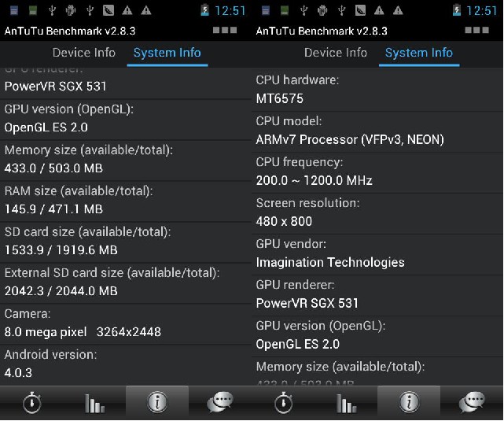Switch to System Info tab in left screenshot
Screen dimensions: 504x421
(167, 53)
